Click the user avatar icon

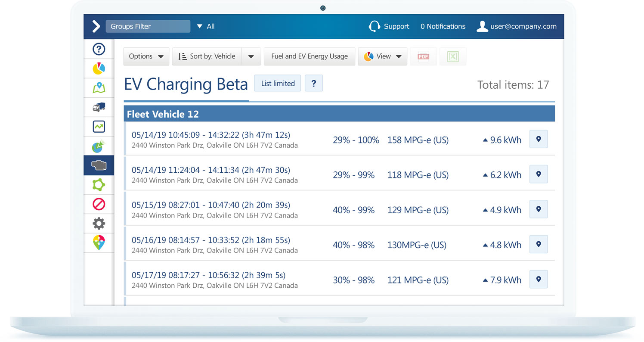482,26
